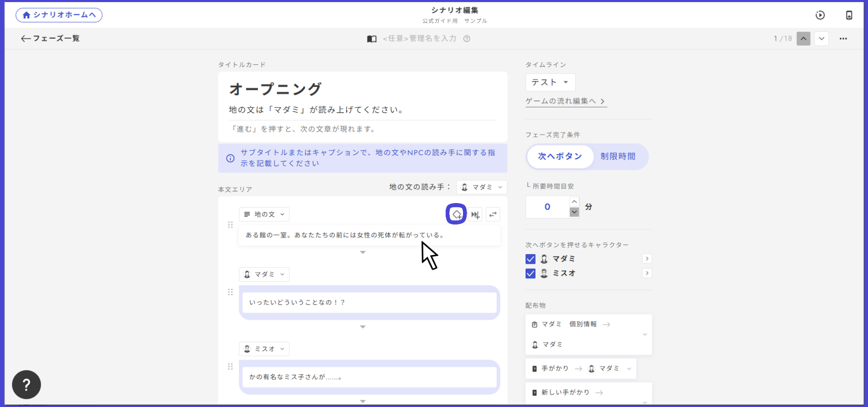Image resolution: width=868 pixels, height=407 pixels.
Task: Select the 制限時間 completion option
Action: (x=617, y=157)
